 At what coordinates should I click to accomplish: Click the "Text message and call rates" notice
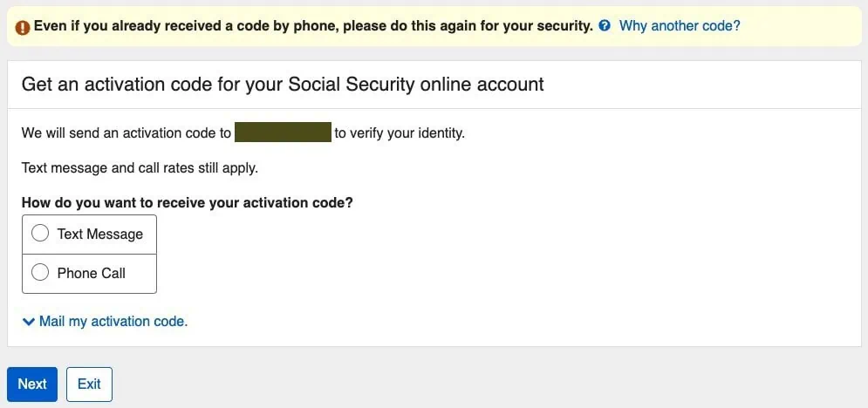tap(140, 167)
